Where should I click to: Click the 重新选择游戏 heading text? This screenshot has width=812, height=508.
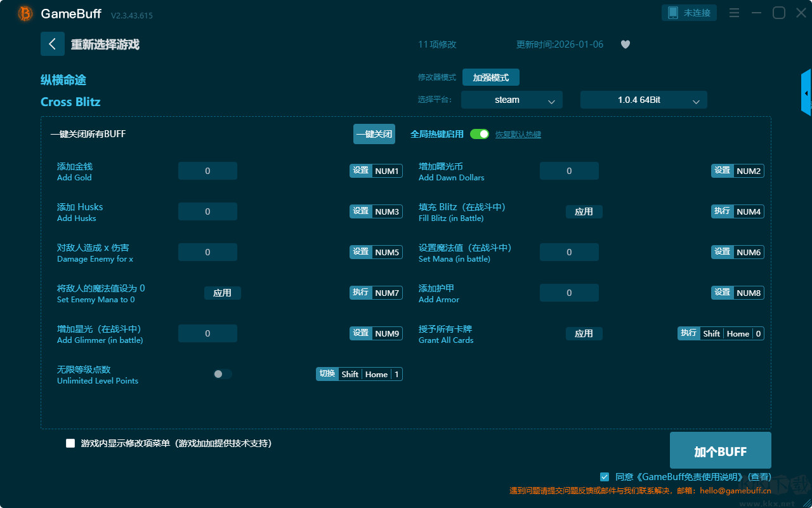coord(105,44)
